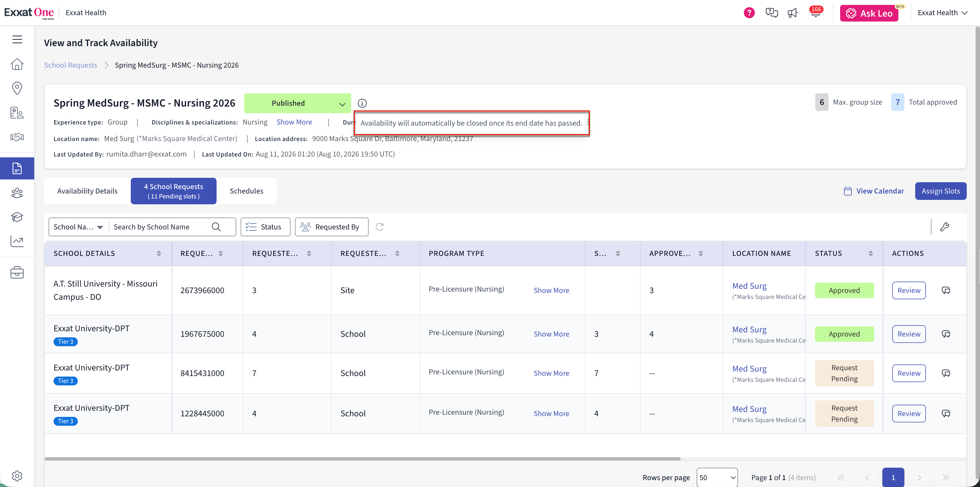Show more program types for request 1228445000

pos(551,414)
